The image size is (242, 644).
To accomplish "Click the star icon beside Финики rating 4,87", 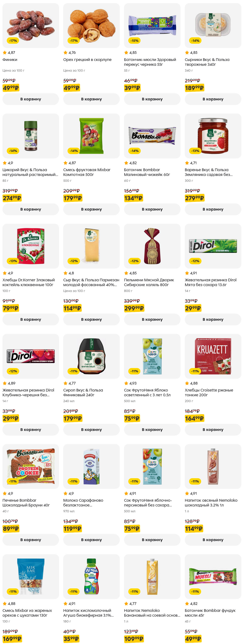I will pos(4,52).
